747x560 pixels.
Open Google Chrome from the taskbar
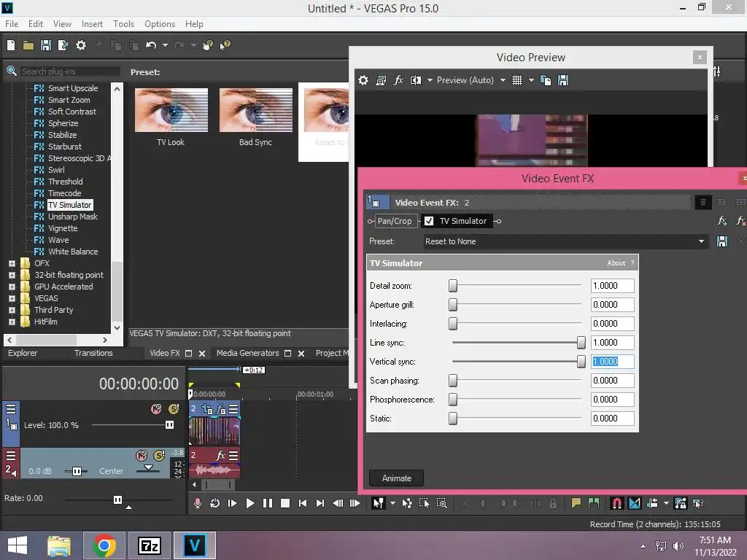point(104,545)
